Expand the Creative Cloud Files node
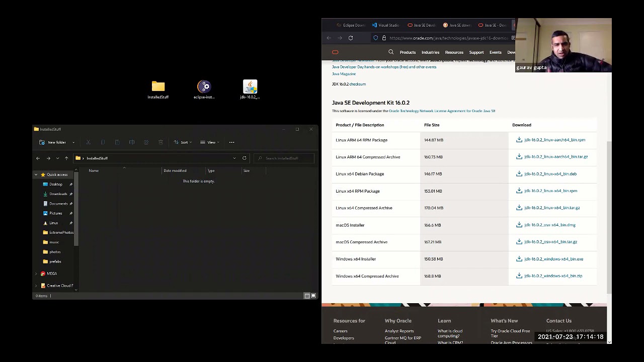644x362 pixels. (36, 286)
